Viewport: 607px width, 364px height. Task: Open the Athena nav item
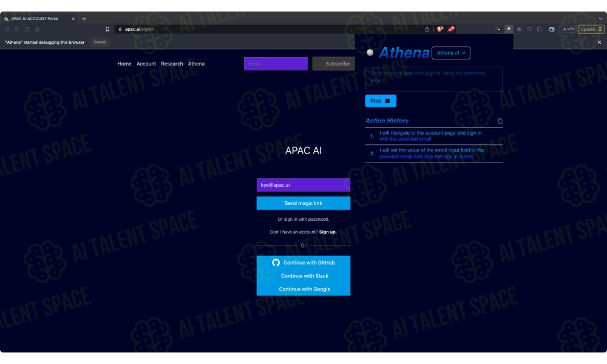click(x=196, y=64)
